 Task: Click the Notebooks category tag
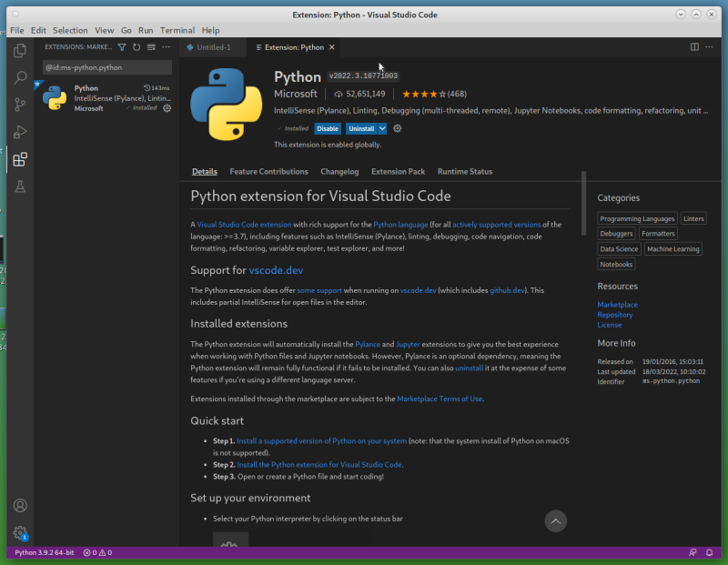(616, 264)
